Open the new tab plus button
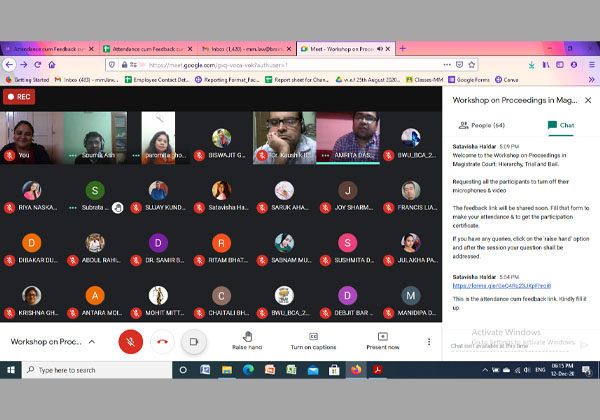Image resolution: width=600 pixels, height=420 pixels. [x=403, y=48]
